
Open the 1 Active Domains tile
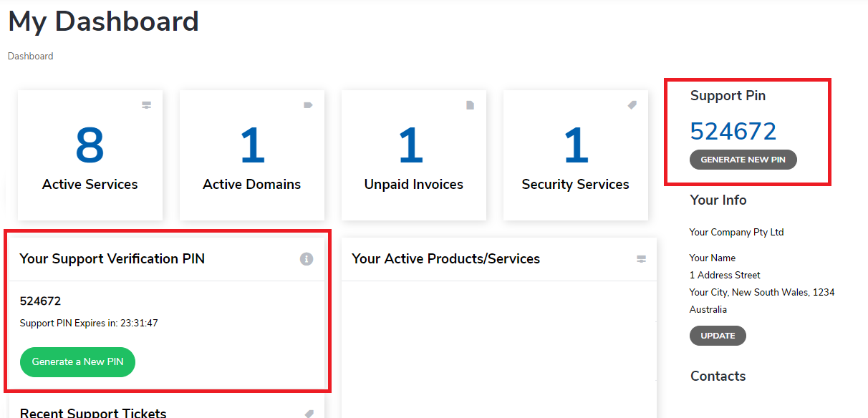pyautogui.click(x=252, y=155)
